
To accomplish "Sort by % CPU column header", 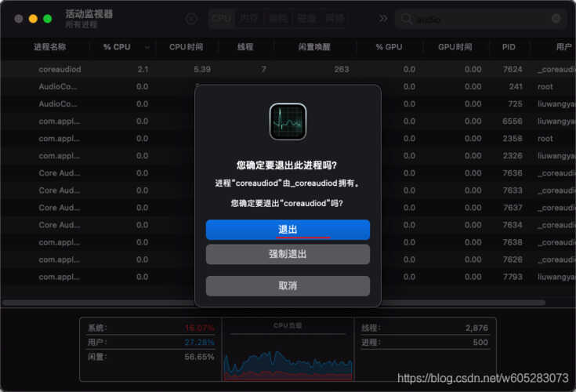I will click(117, 47).
